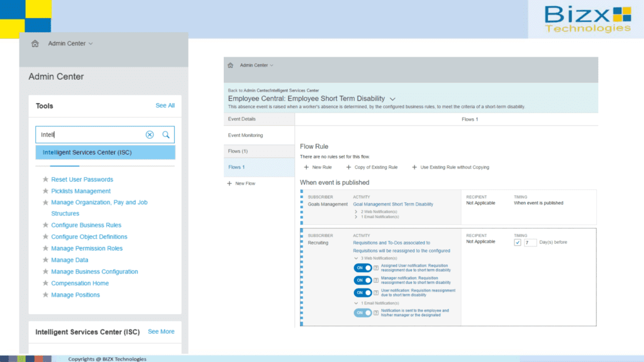The width and height of the screenshot is (644, 362).
Task: Click the Flows 1 column header
Action: (470, 119)
